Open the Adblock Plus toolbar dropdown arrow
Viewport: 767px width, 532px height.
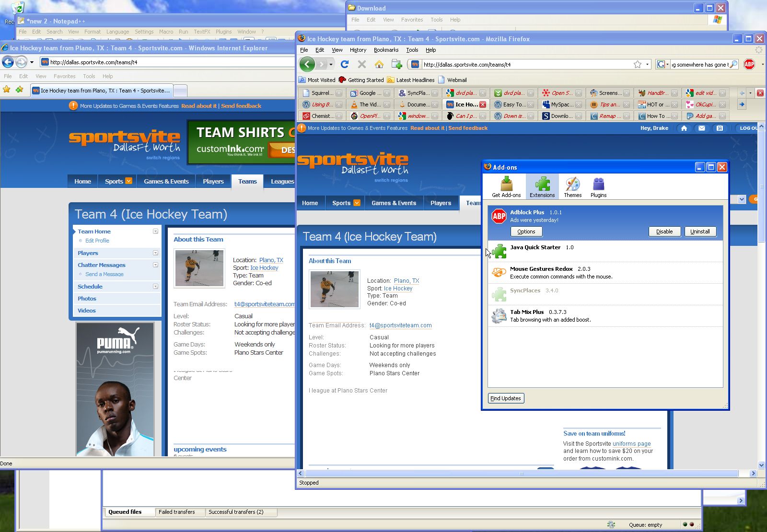click(762, 64)
